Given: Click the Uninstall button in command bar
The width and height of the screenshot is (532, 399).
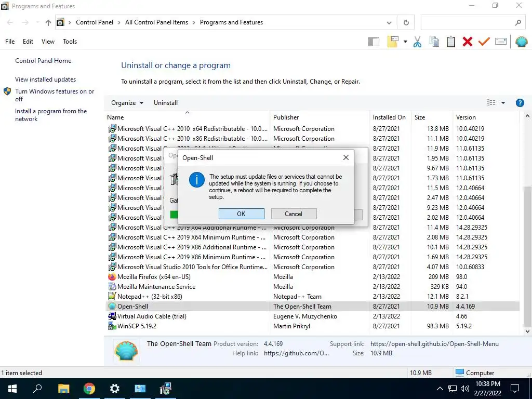Looking at the screenshot, I should [x=166, y=103].
